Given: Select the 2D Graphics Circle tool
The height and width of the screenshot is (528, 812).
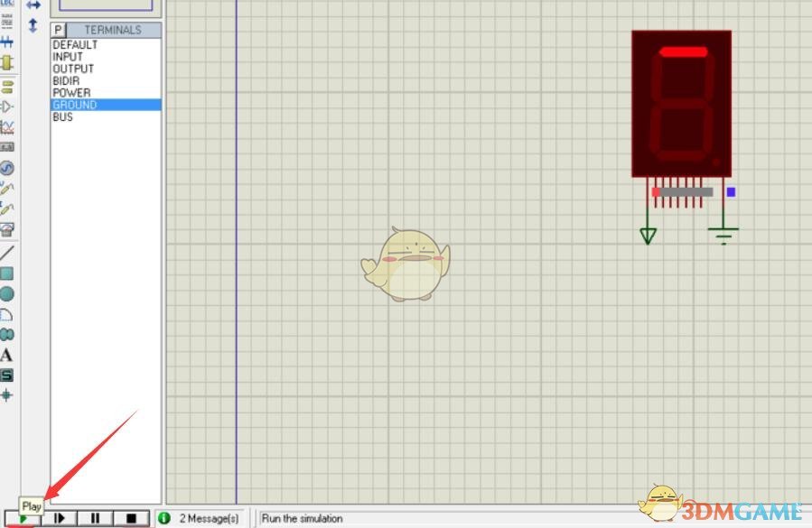Looking at the screenshot, I should [6, 294].
